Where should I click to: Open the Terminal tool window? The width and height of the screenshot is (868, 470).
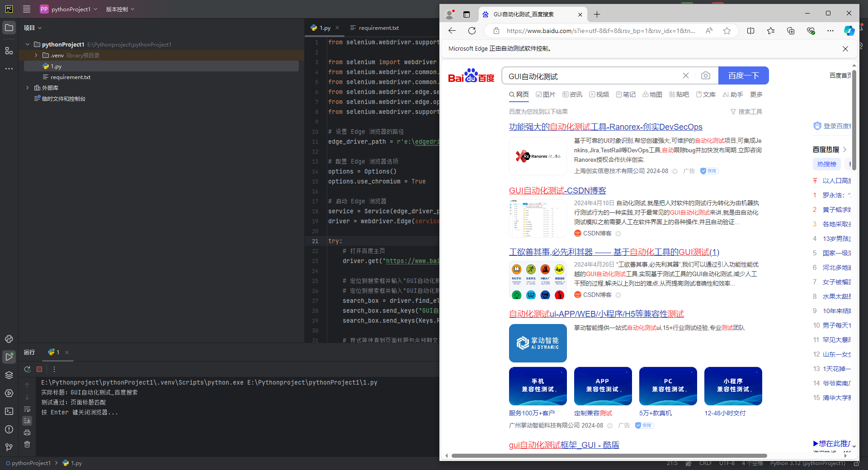click(9, 411)
